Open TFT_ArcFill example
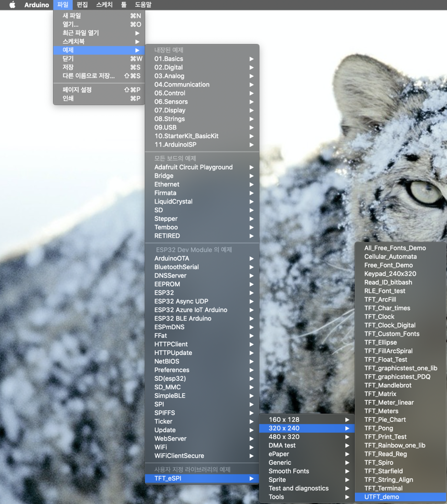The image size is (447, 504). tap(400, 300)
